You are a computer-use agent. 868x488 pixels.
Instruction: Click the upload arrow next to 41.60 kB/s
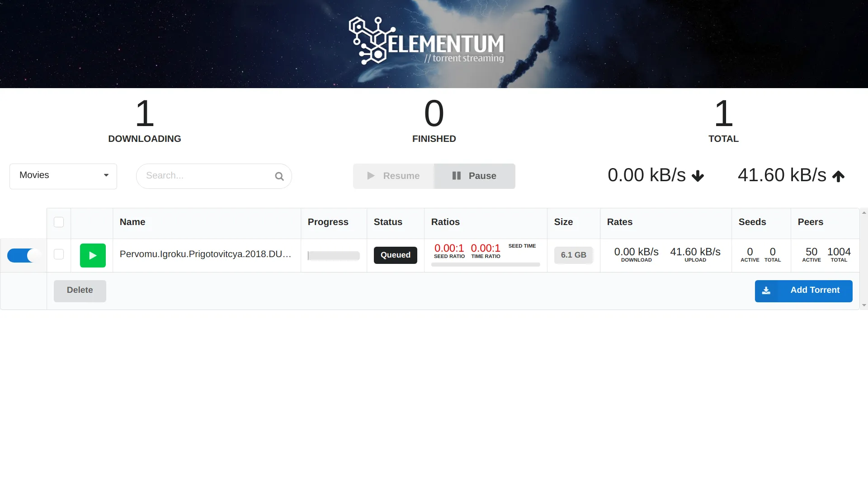[838, 176]
